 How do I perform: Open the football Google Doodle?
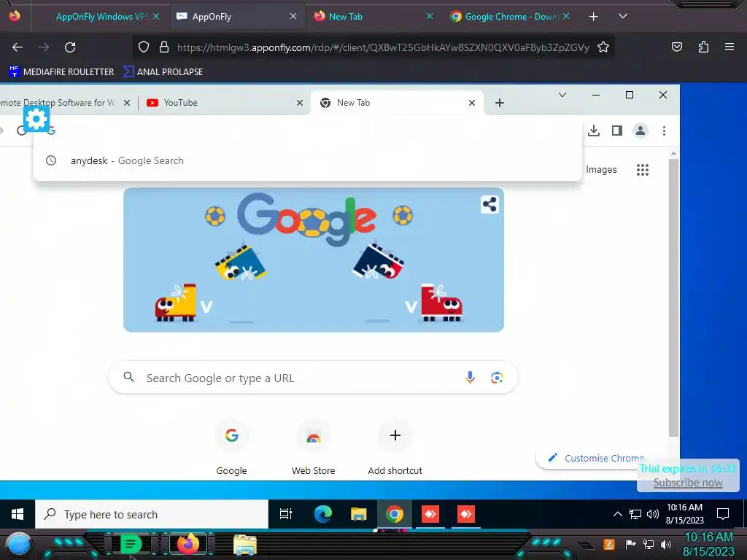(x=314, y=260)
